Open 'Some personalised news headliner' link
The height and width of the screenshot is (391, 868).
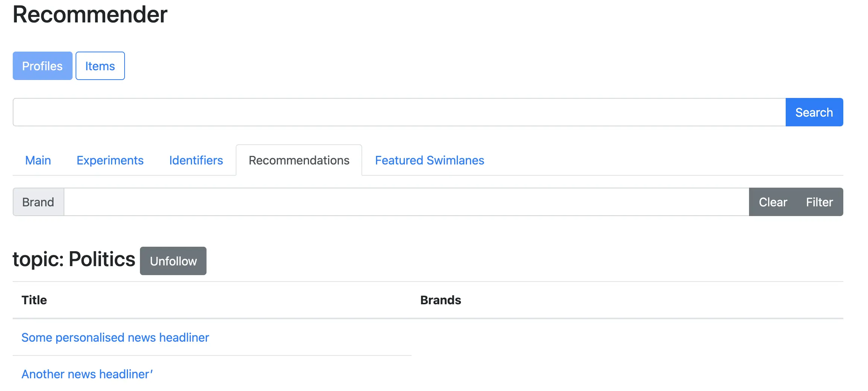coord(115,338)
